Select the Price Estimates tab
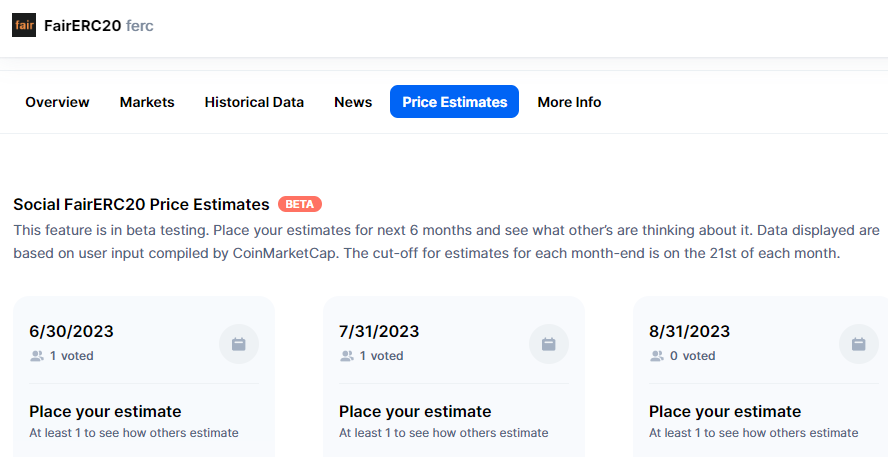The image size is (888, 457). click(x=454, y=102)
